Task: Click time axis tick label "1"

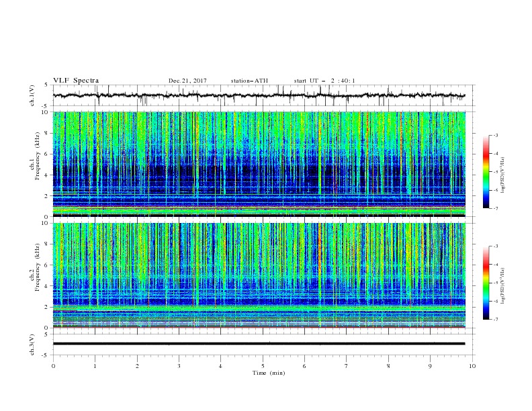Action: [x=95, y=366]
